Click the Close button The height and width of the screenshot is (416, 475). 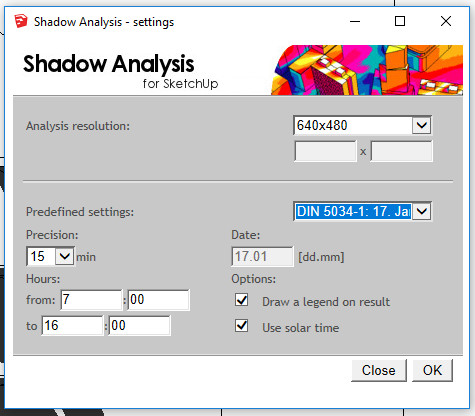click(x=379, y=370)
